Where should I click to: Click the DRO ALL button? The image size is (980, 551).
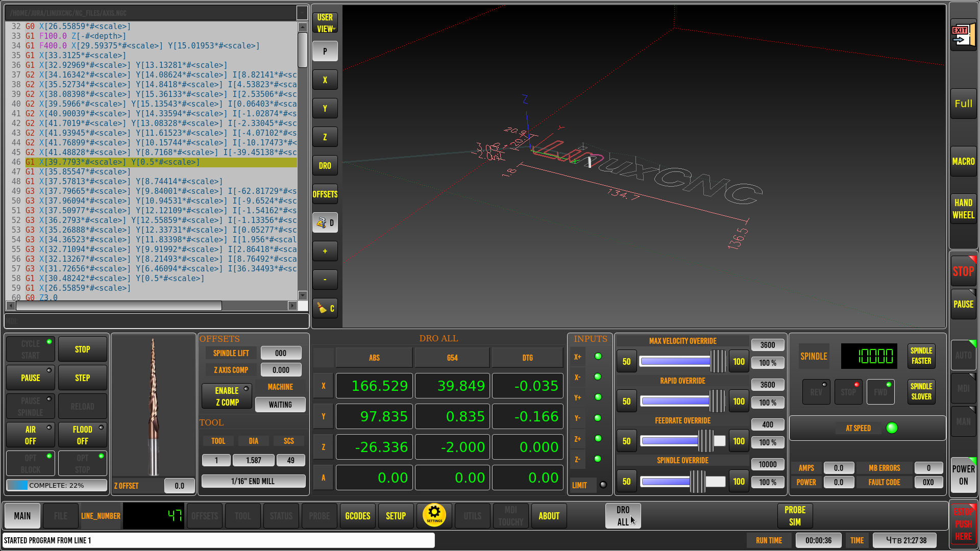click(x=623, y=516)
